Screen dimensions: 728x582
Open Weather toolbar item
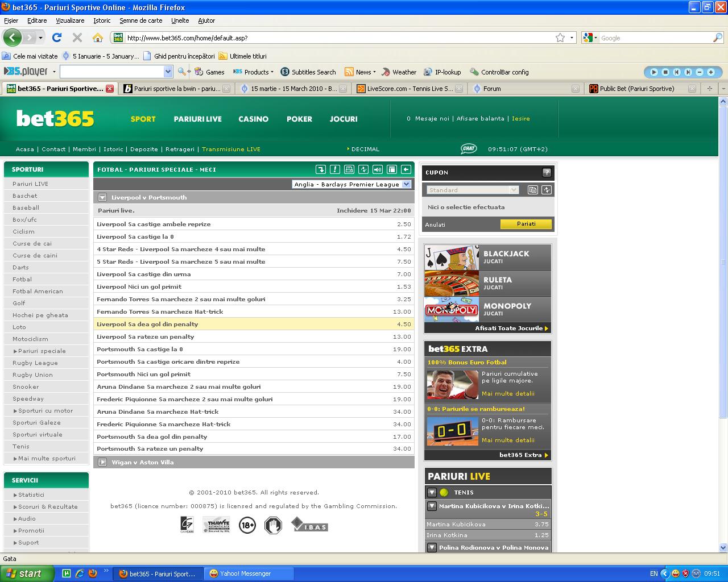point(399,72)
